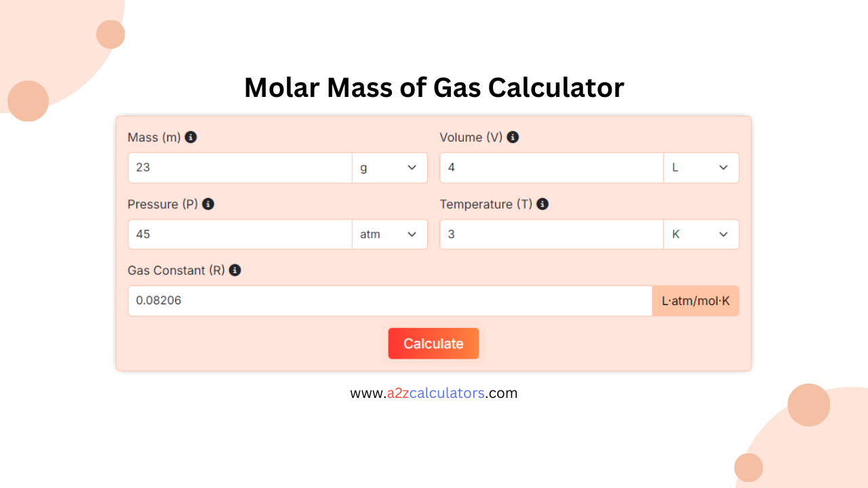Click the volume unit dropdown chevron
868x488 pixels.
tap(723, 167)
